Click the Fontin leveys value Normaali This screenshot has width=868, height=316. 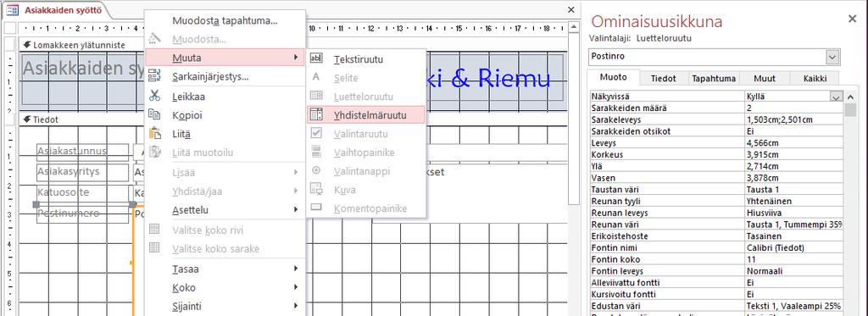[793, 271]
